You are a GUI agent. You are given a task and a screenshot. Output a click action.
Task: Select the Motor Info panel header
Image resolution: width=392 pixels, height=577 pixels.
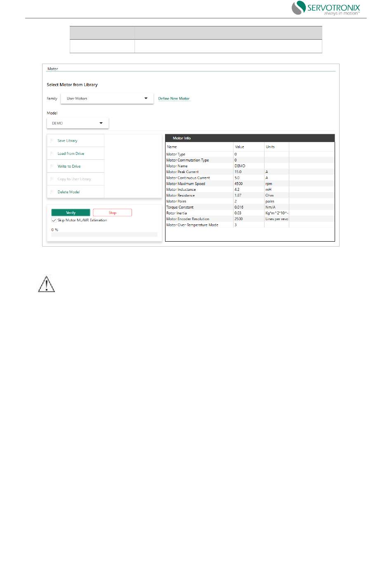pos(250,138)
